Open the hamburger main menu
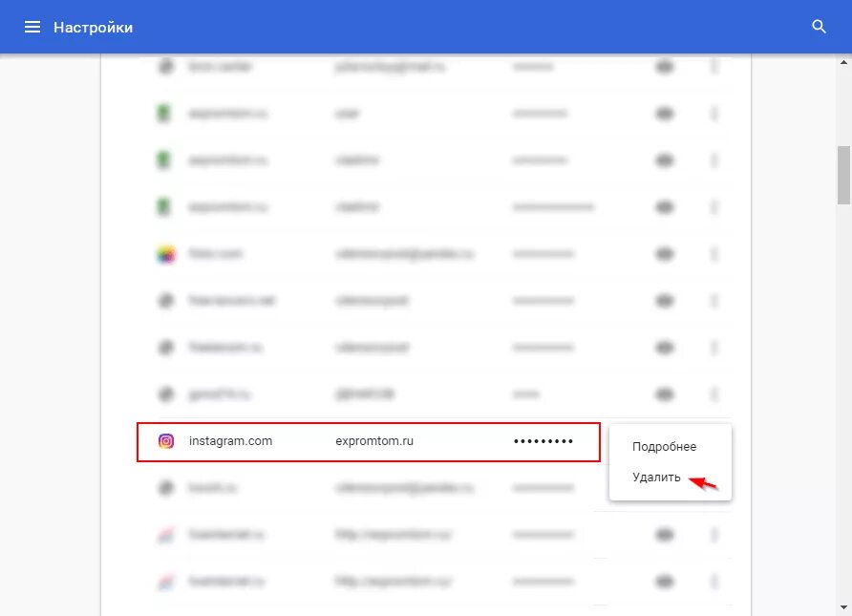 (x=32, y=27)
